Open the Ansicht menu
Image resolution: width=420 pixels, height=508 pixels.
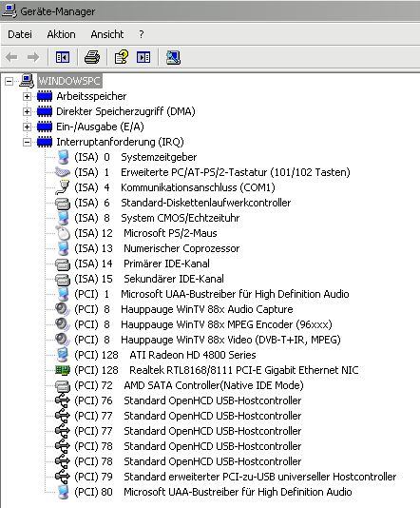tap(106, 34)
